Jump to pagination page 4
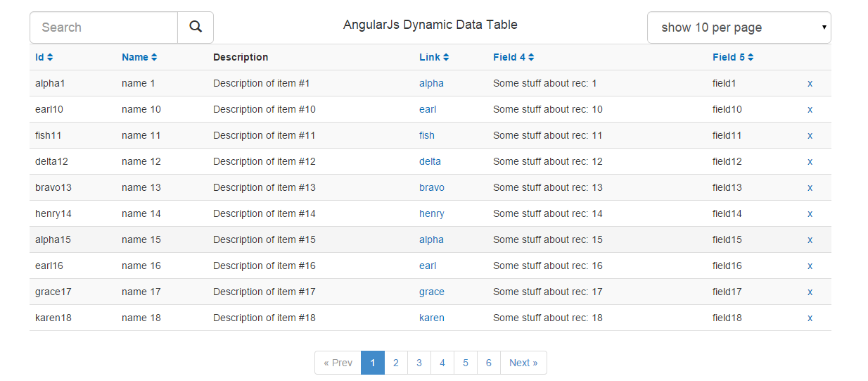868x381 pixels. tap(442, 363)
